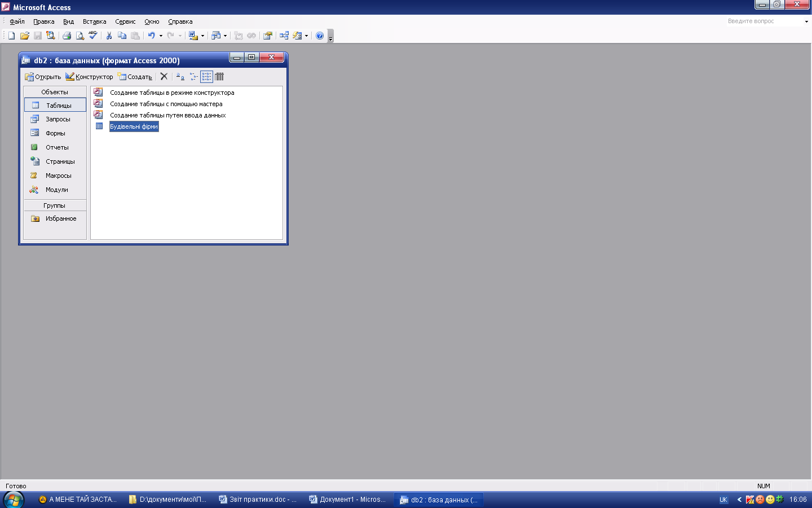The height and width of the screenshot is (508, 812).
Task: Expand the Undo history dropdown arrow
Action: [x=161, y=36]
